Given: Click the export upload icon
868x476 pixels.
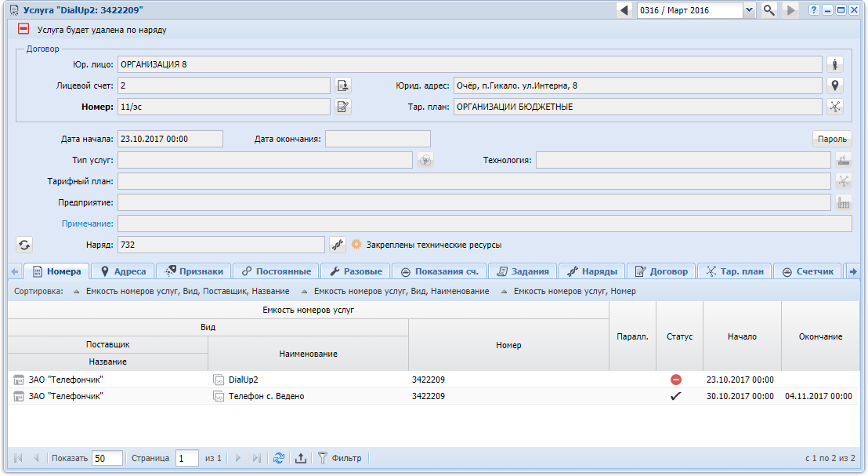Looking at the screenshot, I should [301, 458].
